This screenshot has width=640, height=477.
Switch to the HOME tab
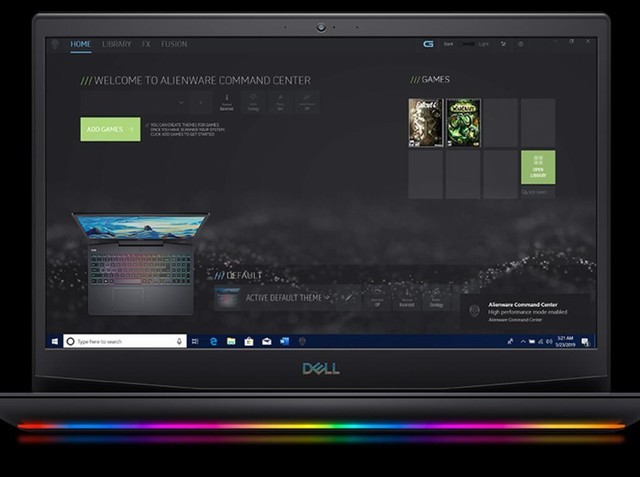pos(80,44)
